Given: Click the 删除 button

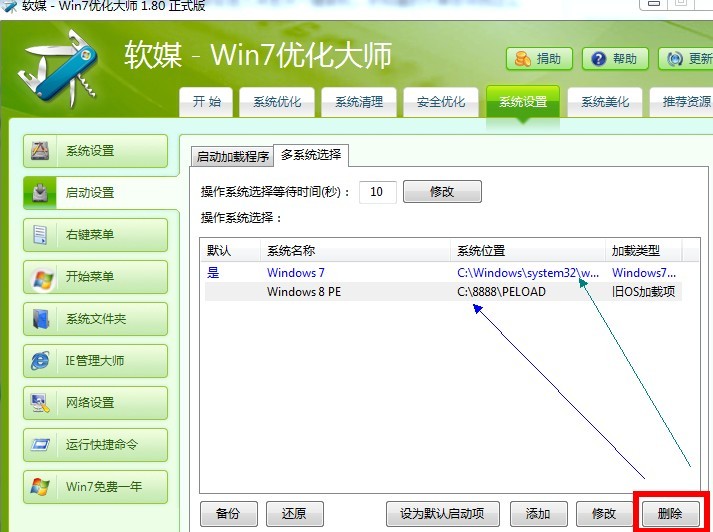Looking at the screenshot, I should (x=670, y=514).
